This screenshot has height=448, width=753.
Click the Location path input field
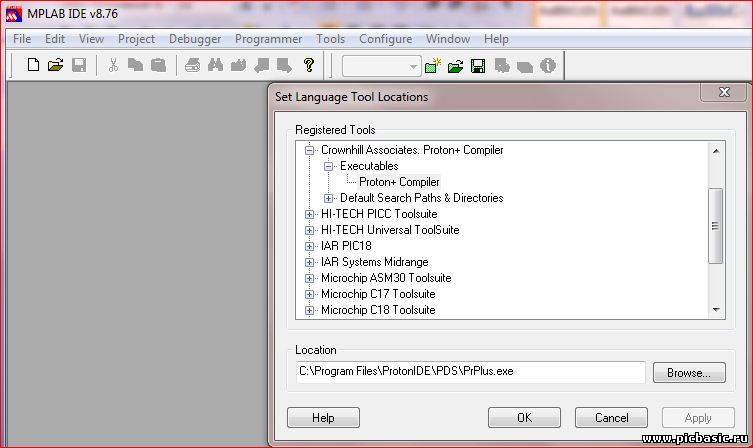pyautogui.click(x=471, y=372)
